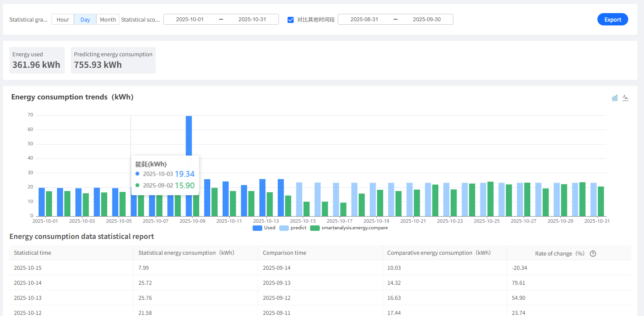
Task: Switch chart to line view icon
Action: (626, 98)
